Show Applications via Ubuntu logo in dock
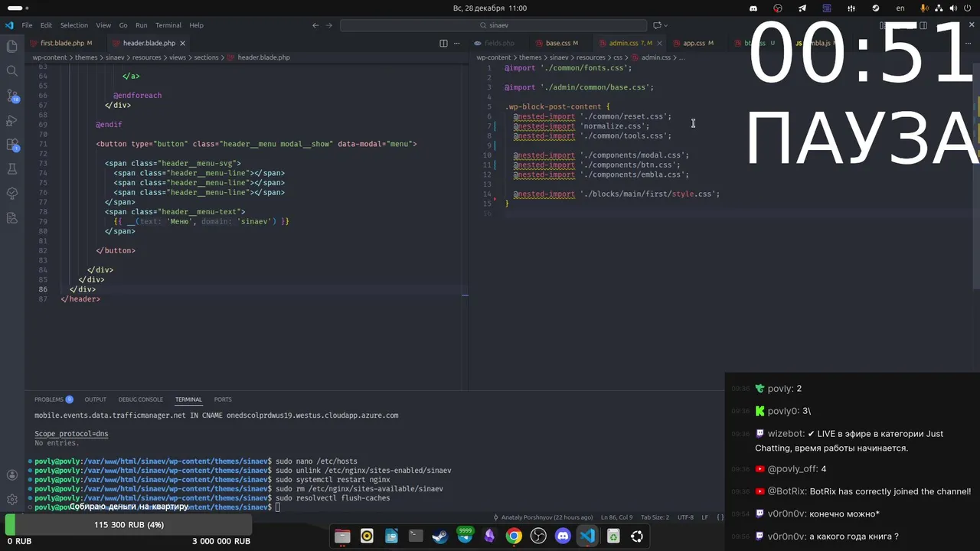The image size is (980, 551). pyautogui.click(x=637, y=536)
